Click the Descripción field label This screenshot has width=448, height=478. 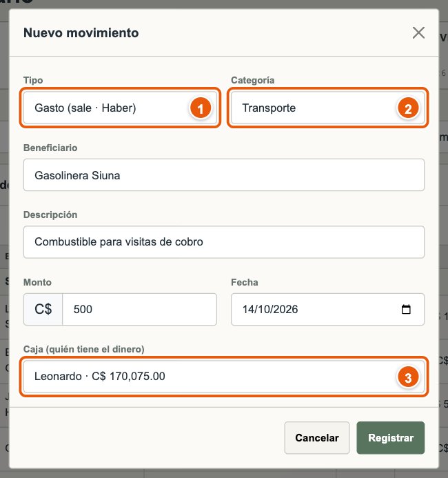click(x=50, y=215)
